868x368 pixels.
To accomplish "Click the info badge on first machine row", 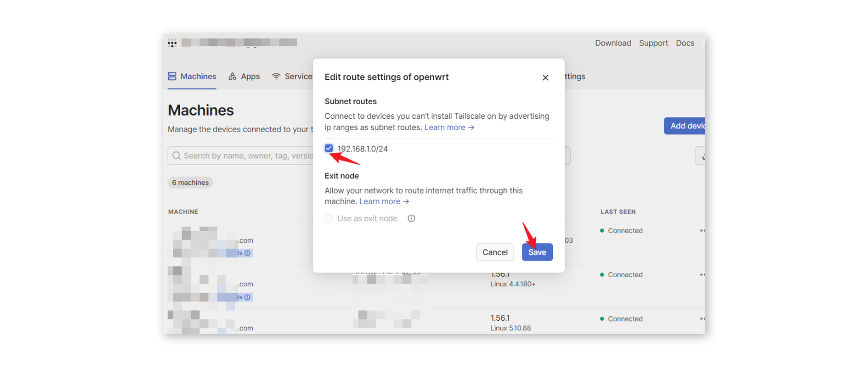I will (x=247, y=253).
